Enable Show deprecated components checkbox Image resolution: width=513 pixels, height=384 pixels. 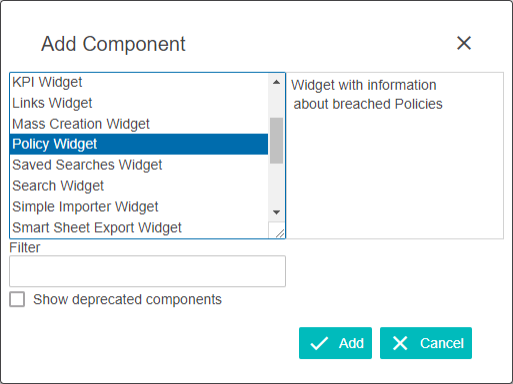[17, 299]
